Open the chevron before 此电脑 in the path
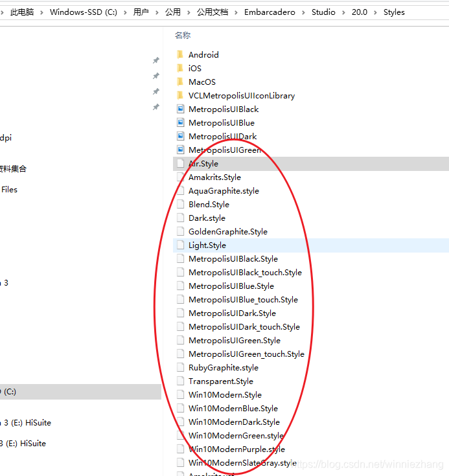The width and height of the screenshot is (449, 476). point(2,12)
